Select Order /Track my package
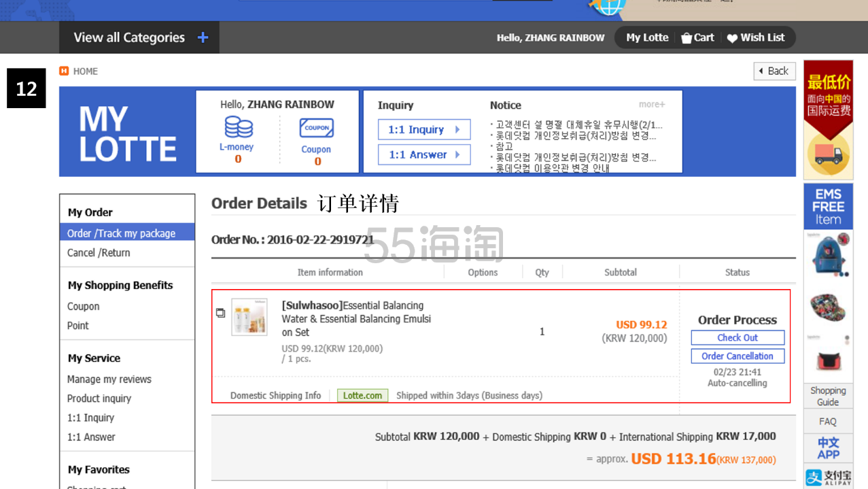 point(127,233)
